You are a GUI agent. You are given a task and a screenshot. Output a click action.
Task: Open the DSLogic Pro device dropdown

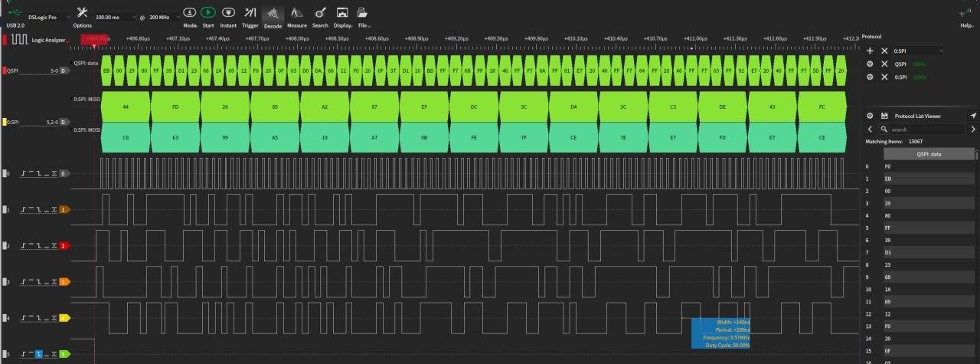coord(48,16)
